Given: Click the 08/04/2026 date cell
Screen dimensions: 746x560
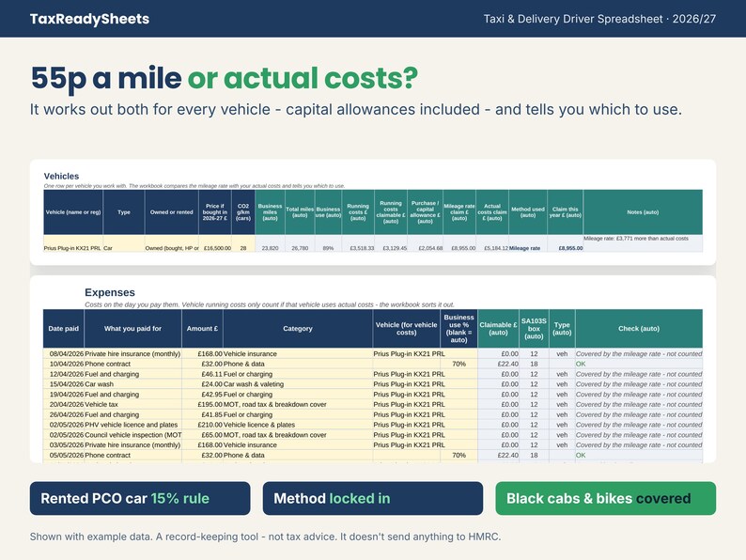Looking at the screenshot, I should (x=63, y=354).
